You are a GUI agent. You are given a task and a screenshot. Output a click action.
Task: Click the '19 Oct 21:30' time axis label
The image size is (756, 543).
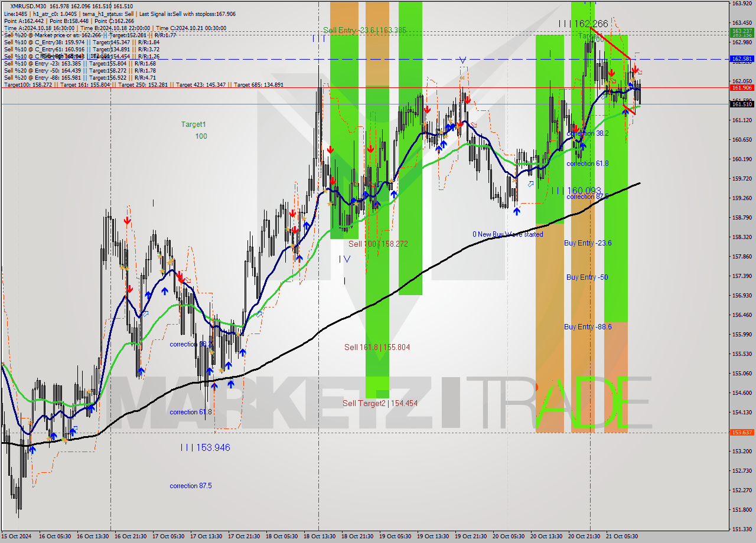click(471, 537)
